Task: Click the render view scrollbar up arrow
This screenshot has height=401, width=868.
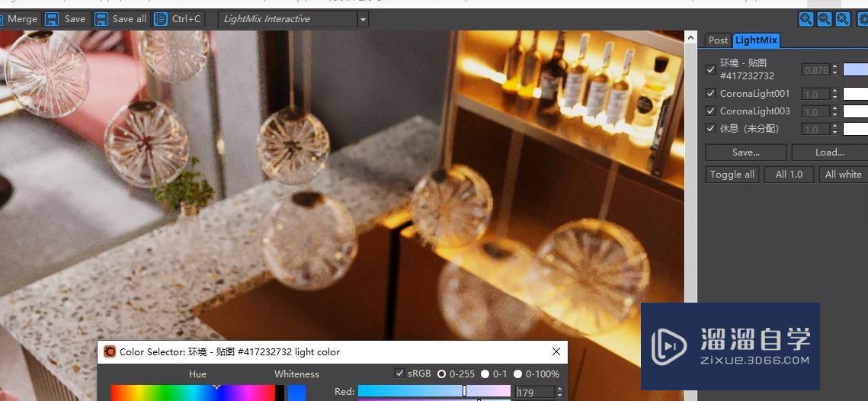Action: [x=690, y=37]
